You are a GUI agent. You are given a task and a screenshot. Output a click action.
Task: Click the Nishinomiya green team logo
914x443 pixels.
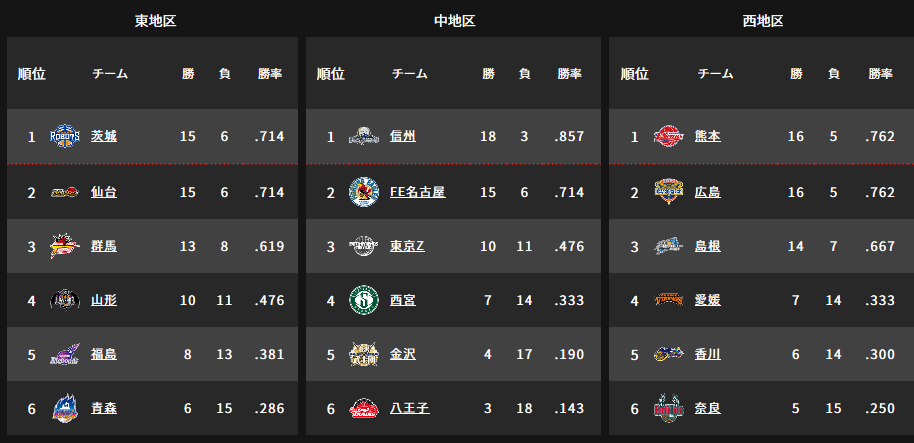click(364, 299)
